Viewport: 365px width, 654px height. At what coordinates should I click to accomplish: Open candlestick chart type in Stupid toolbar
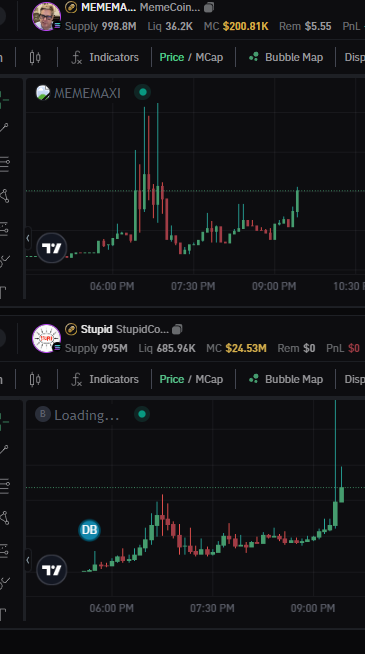coord(35,379)
